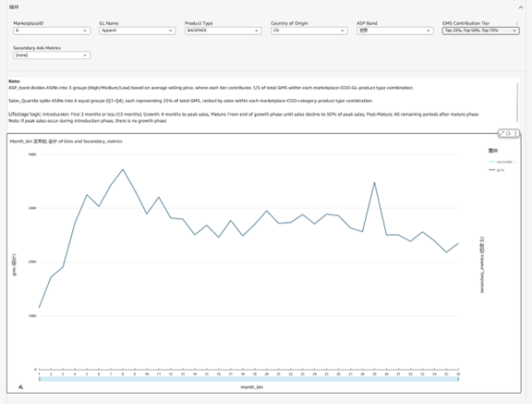Click the gms spike at month 29

tap(374, 183)
